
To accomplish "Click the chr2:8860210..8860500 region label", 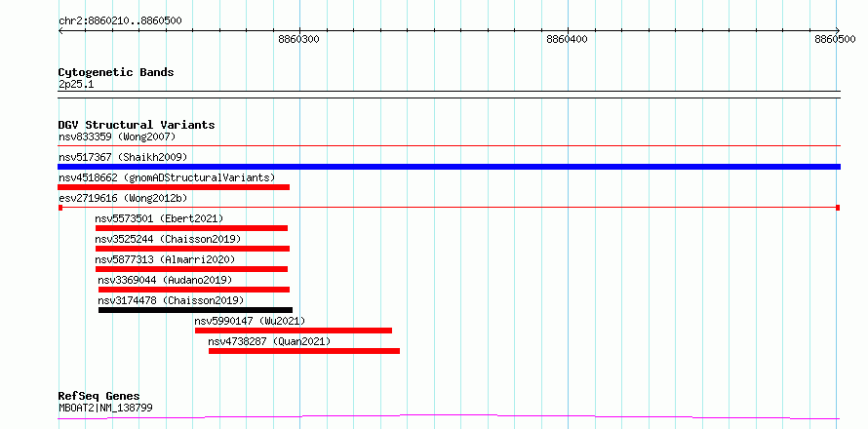I will click(120, 21).
